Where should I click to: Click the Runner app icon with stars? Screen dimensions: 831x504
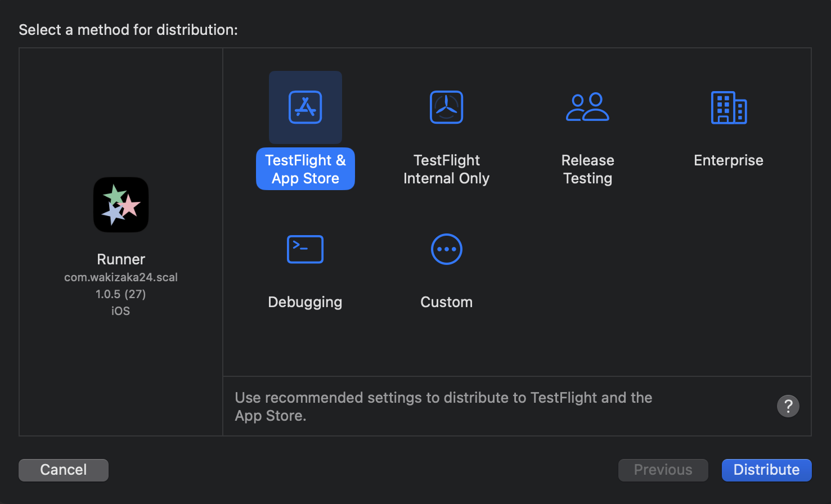[x=121, y=205]
